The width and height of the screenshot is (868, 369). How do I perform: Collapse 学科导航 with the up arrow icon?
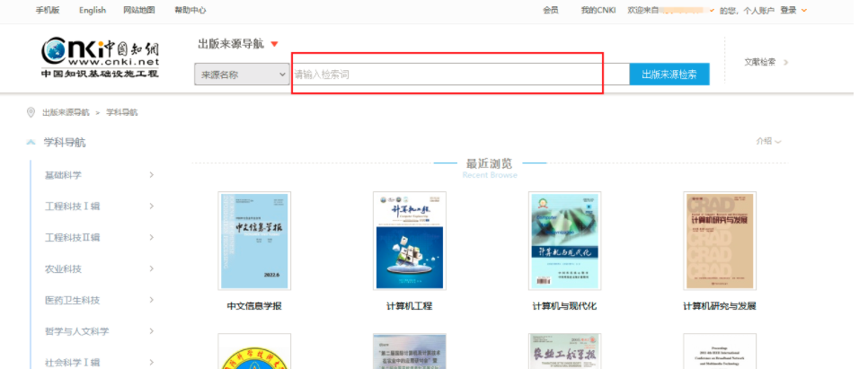[x=31, y=143]
